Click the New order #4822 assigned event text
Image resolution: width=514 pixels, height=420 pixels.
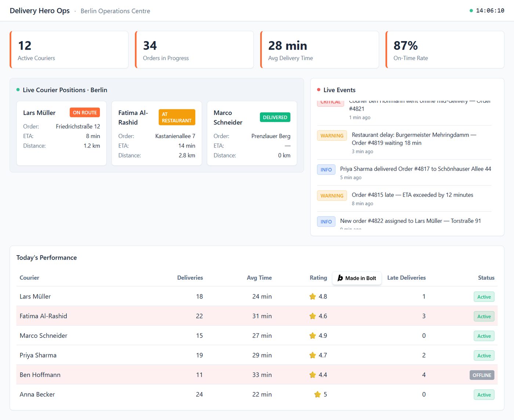coord(410,221)
